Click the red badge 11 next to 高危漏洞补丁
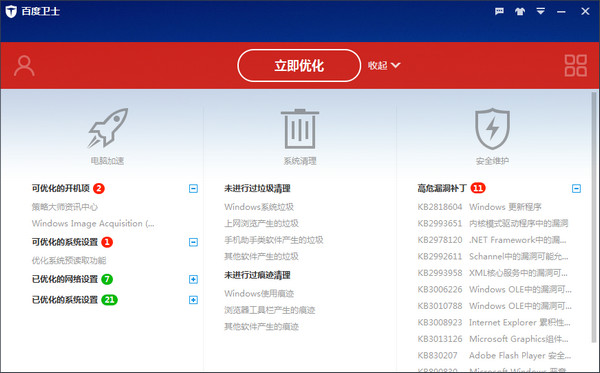This screenshot has height=373, width=600. coord(478,188)
